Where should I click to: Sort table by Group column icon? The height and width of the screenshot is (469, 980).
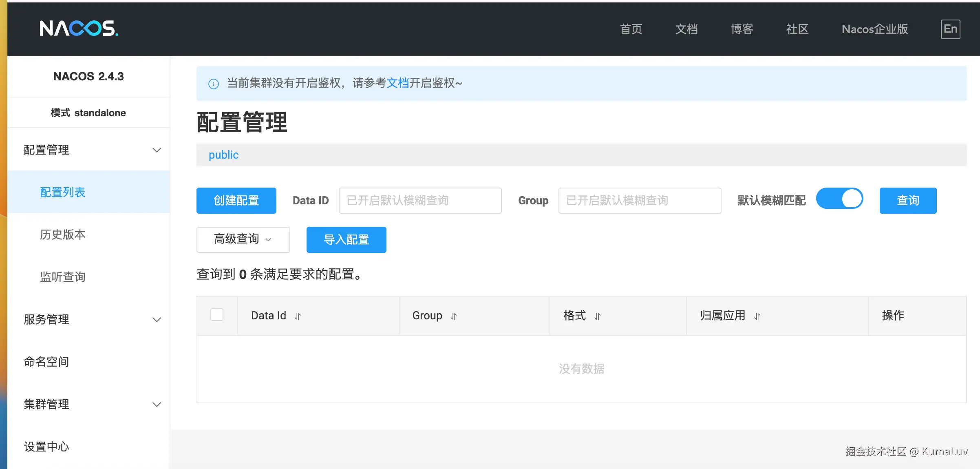click(x=454, y=316)
